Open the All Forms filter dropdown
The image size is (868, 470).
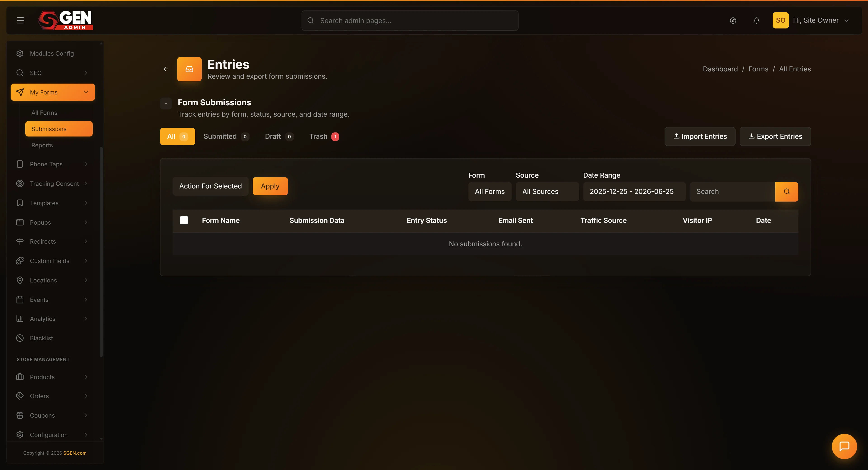pos(490,192)
